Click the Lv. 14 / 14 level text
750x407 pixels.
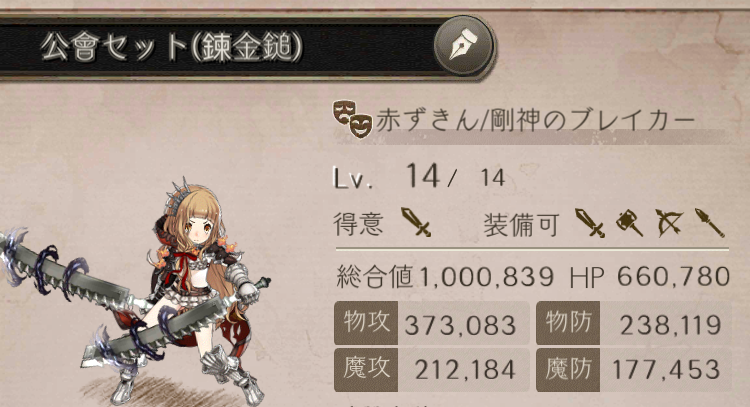419,177
